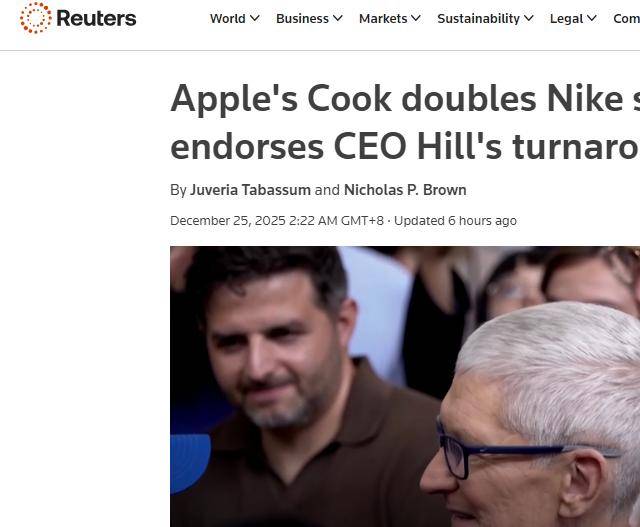Screen dimensions: 640x527
Task: Click the Sustainability chevron arrow
Action: tap(529, 18)
